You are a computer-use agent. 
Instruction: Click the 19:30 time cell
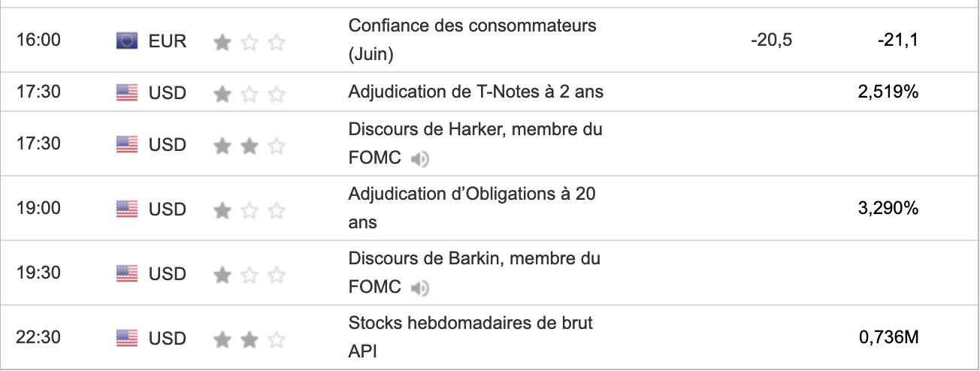[x=38, y=274]
